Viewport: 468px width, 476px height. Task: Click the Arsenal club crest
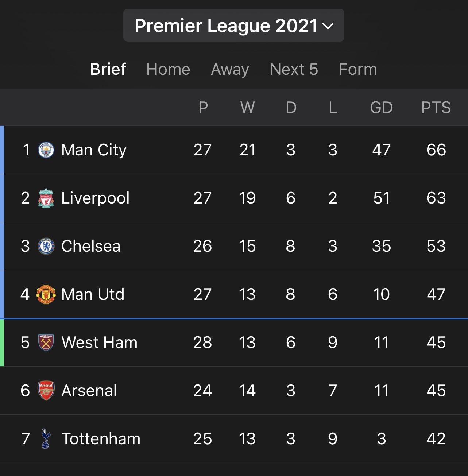[x=46, y=391]
